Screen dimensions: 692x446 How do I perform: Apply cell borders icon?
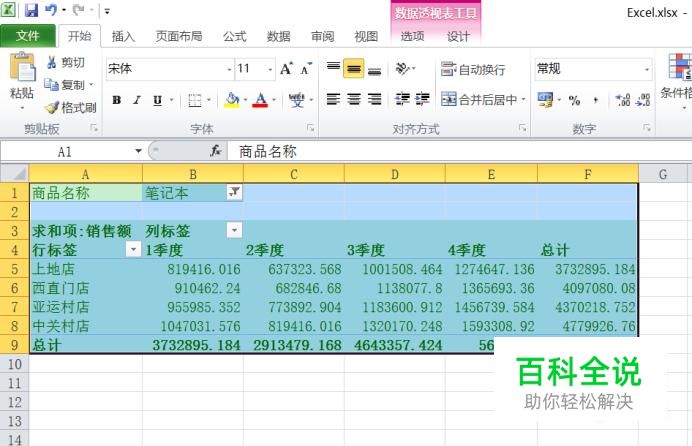point(195,100)
